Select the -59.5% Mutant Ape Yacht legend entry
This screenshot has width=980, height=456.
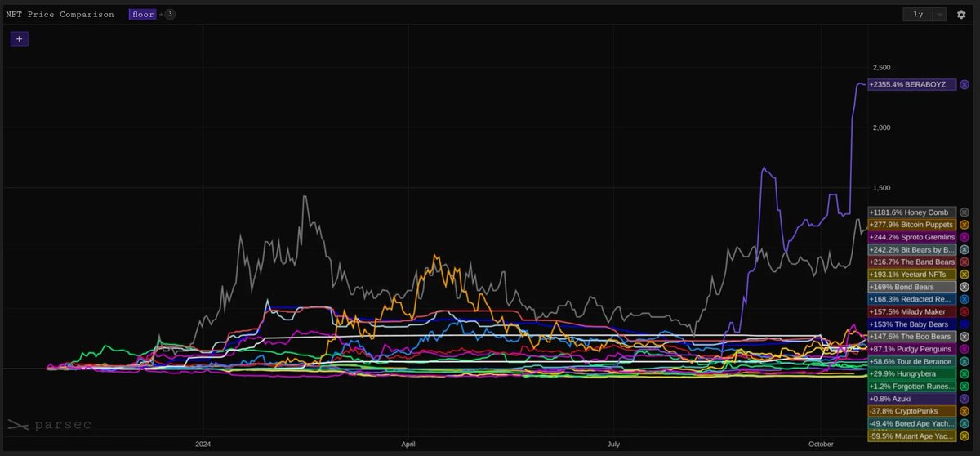pyautogui.click(x=911, y=436)
